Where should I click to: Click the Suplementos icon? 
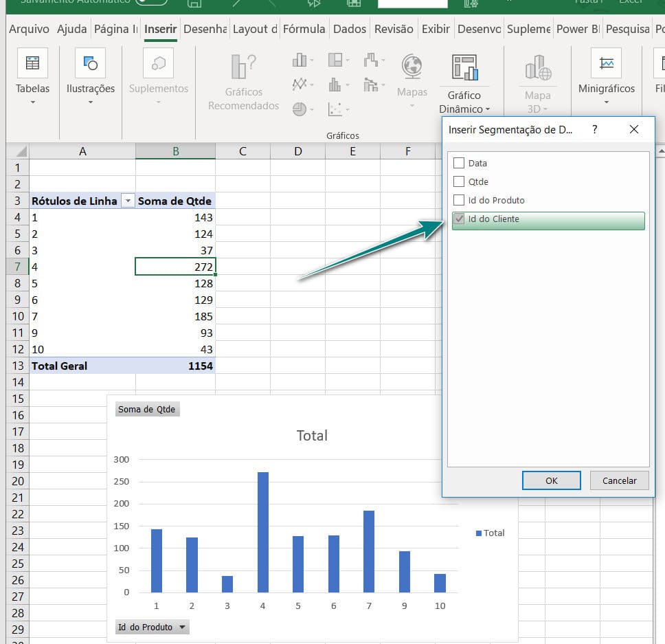158,63
